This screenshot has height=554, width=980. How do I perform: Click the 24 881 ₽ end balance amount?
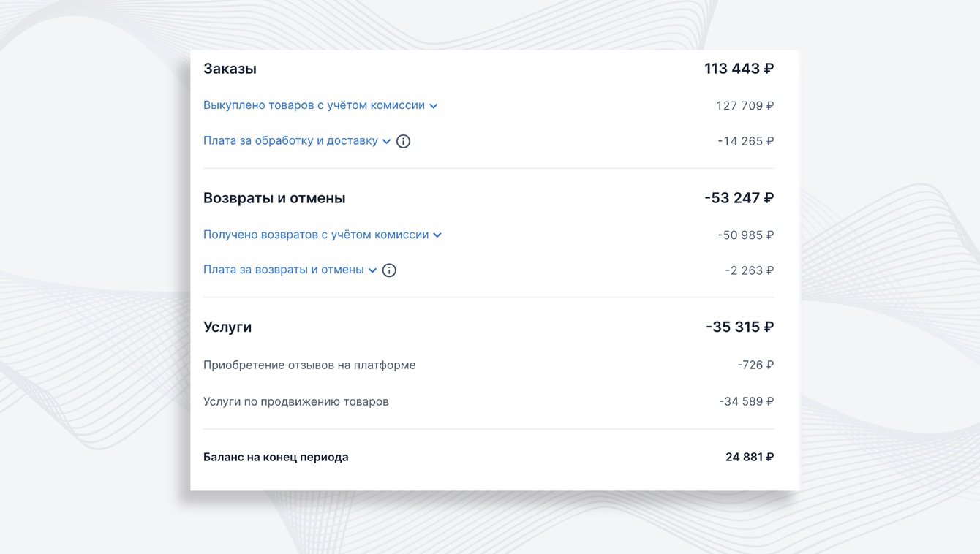749,457
